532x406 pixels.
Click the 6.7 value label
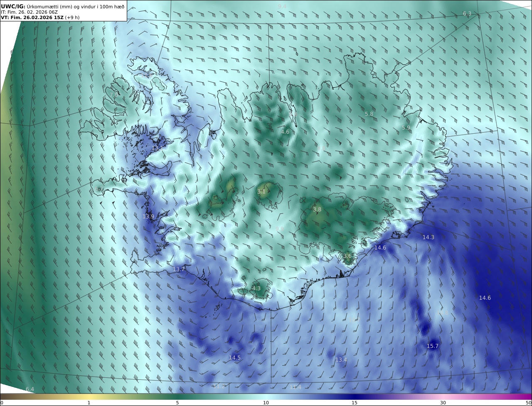click(x=98, y=189)
